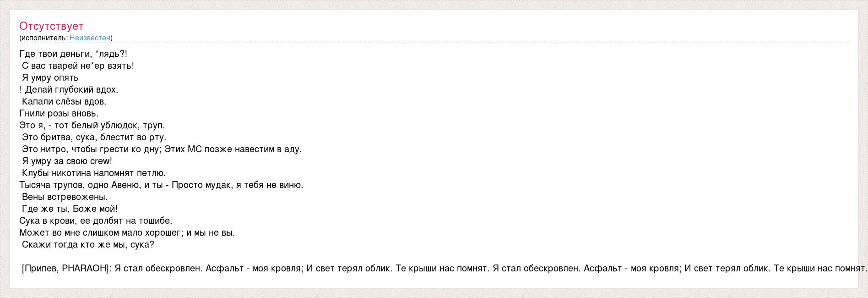Click the line 'Я умру опять'

[50, 77]
